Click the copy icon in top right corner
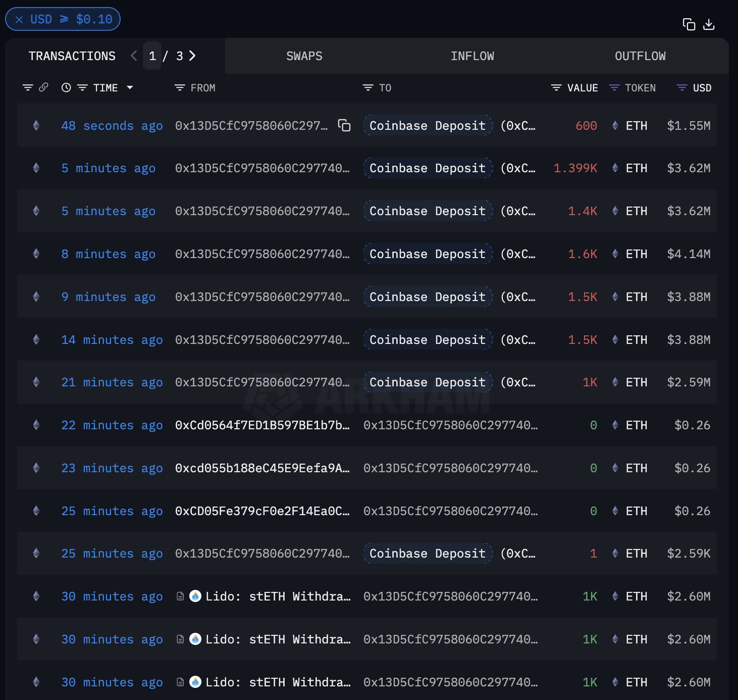This screenshot has height=700, width=738. 689,24
